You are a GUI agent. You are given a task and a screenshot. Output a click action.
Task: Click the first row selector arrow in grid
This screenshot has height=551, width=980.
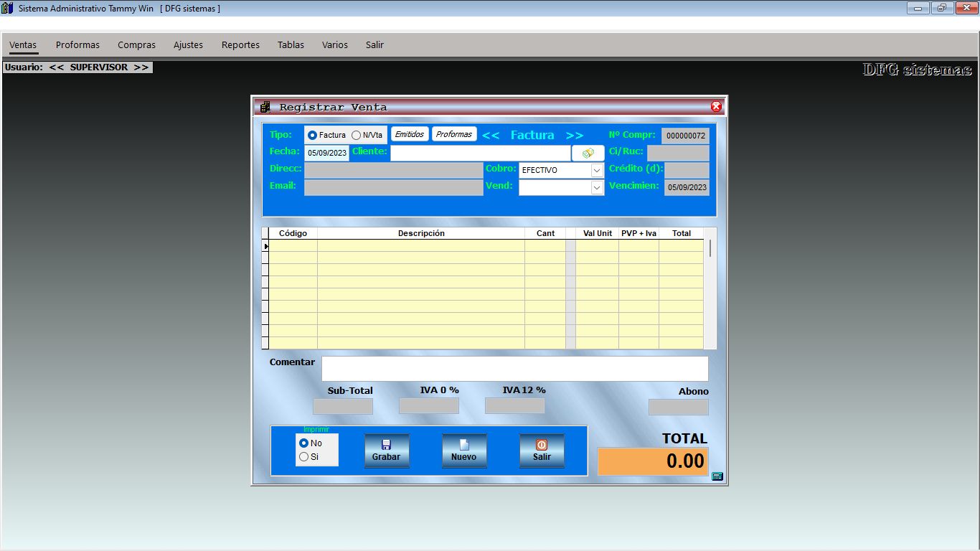(265, 245)
